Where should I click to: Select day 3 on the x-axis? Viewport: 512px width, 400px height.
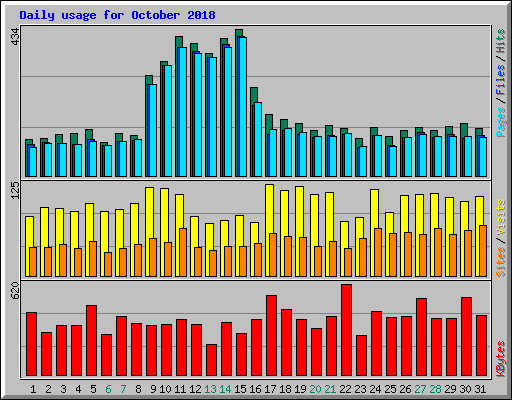(63, 389)
